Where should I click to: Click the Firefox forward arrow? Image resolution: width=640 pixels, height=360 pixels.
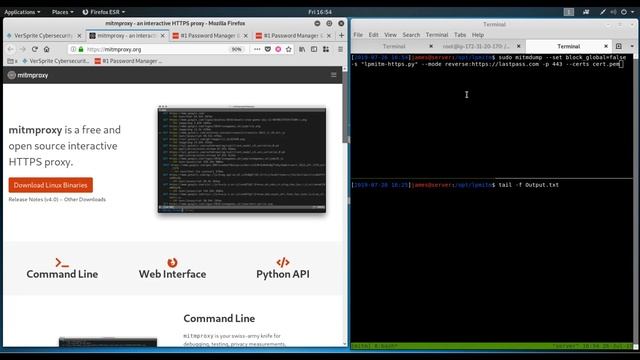tap(22, 49)
